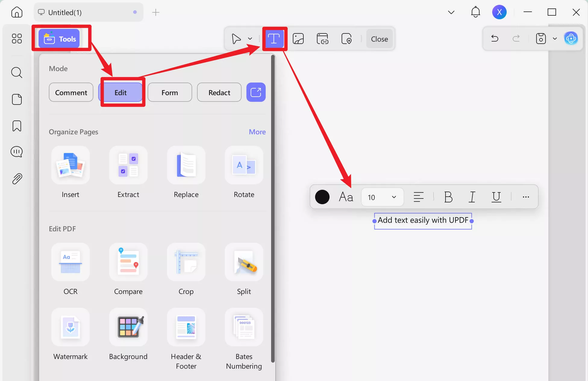Expand the save options dropdown
588x381 pixels.
pos(555,39)
